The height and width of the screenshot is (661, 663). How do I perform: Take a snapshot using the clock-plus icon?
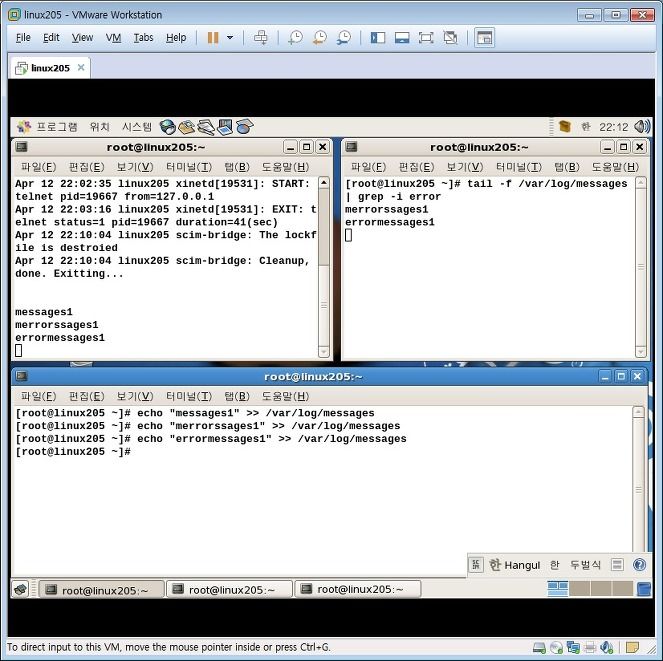pos(295,38)
